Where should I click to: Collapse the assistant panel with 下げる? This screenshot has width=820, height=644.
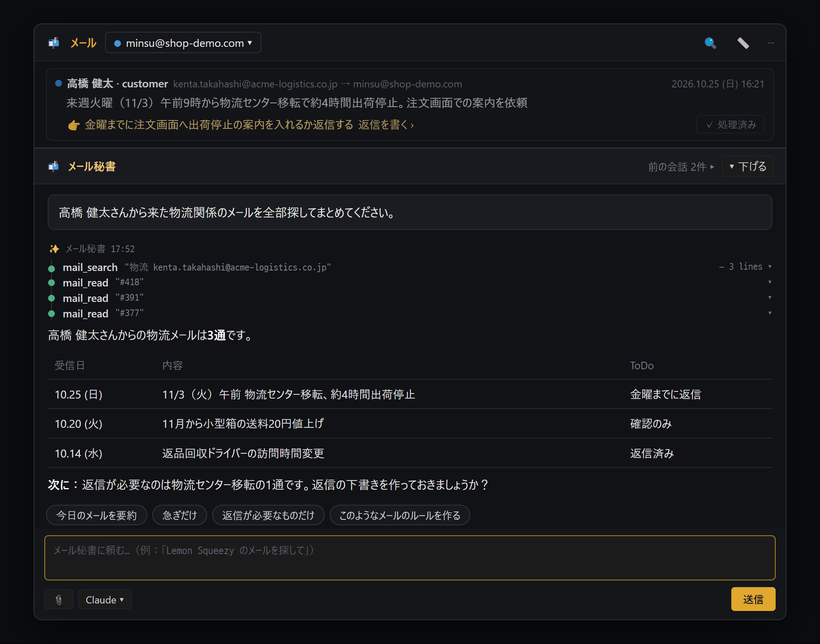(x=748, y=166)
